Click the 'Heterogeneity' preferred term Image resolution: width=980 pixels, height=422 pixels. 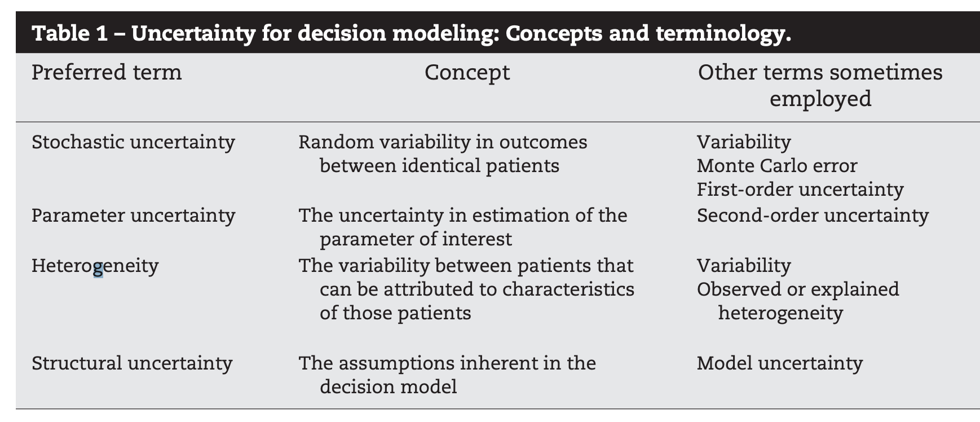(x=95, y=265)
